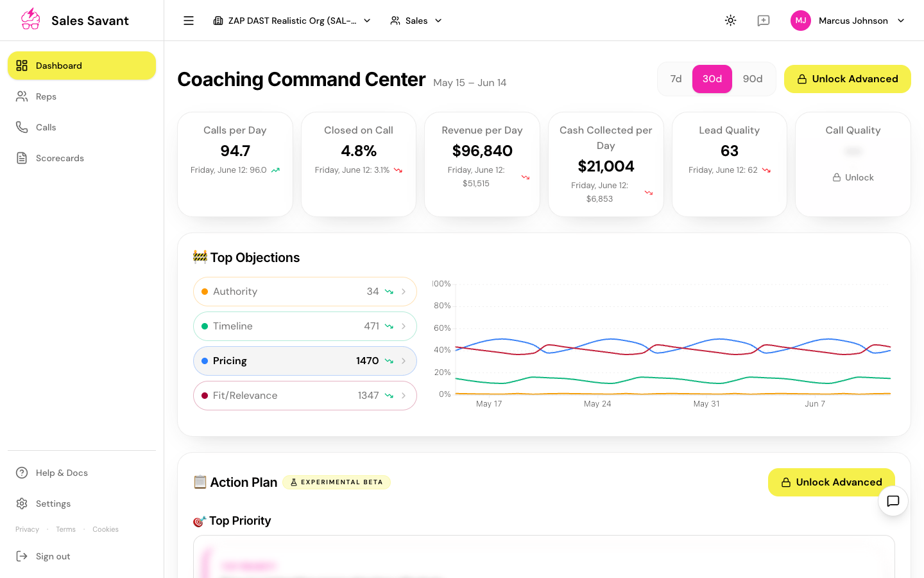Open the feedback message-plus icon
Image resolution: width=924 pixels, height=578 pixels.
pyautogui.click(x=764, y=21)
